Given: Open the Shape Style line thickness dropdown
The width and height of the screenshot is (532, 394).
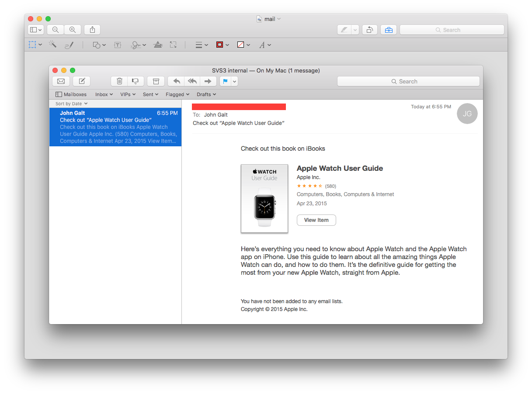Looking at the screenshot, I should coord(202,45).
